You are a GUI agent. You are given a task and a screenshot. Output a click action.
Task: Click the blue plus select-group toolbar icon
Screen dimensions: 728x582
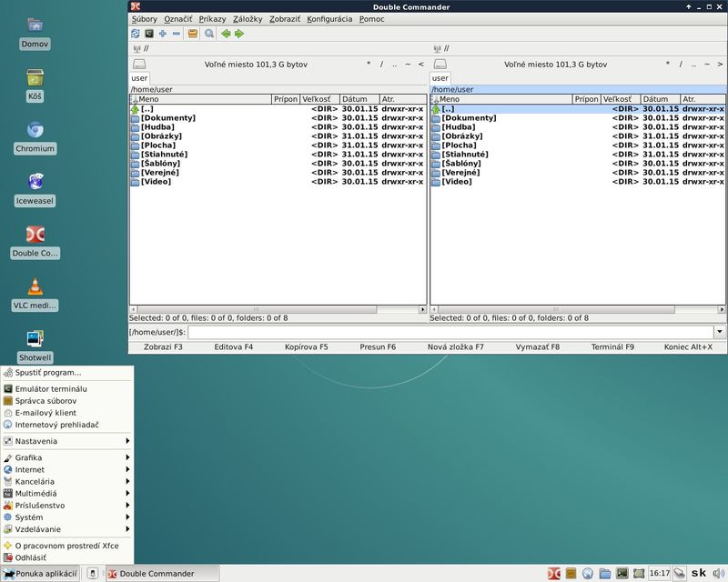coord(163,34)
